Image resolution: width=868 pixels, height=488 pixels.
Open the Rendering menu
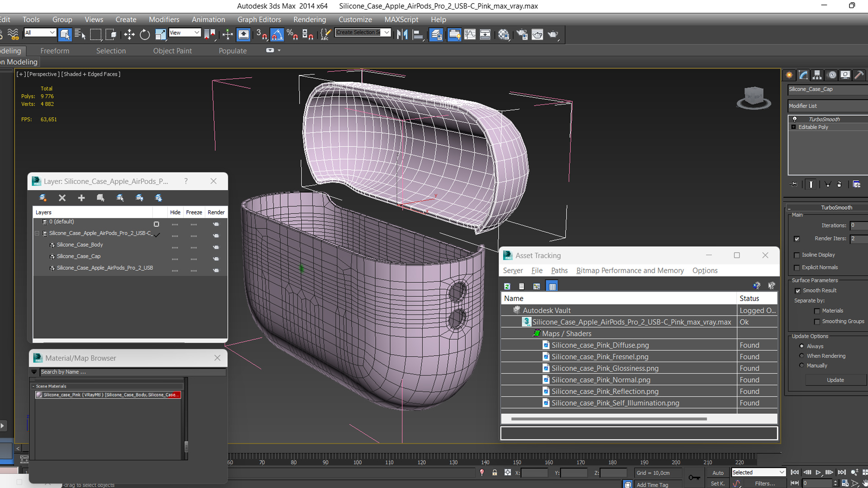(x=309, y=19)
